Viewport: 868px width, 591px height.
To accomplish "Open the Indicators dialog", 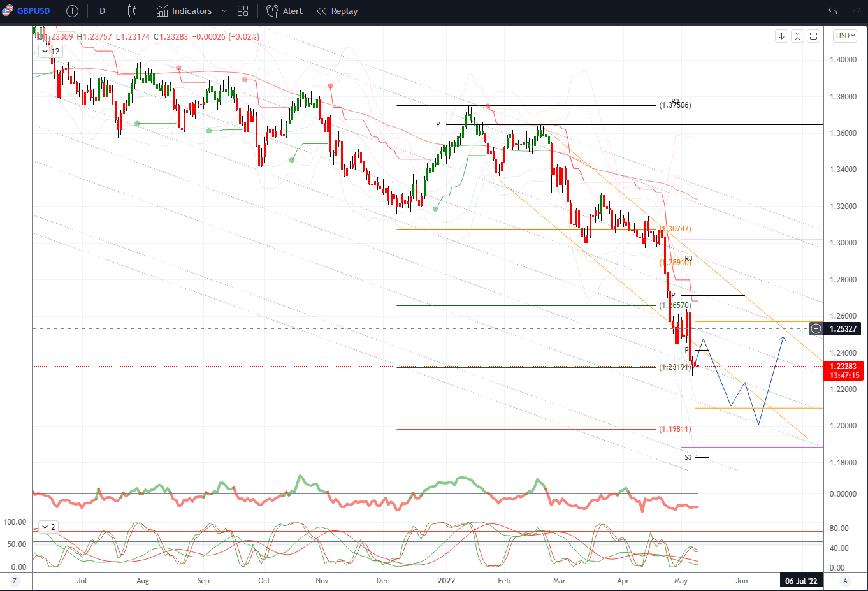I will (x=184, y=11).
